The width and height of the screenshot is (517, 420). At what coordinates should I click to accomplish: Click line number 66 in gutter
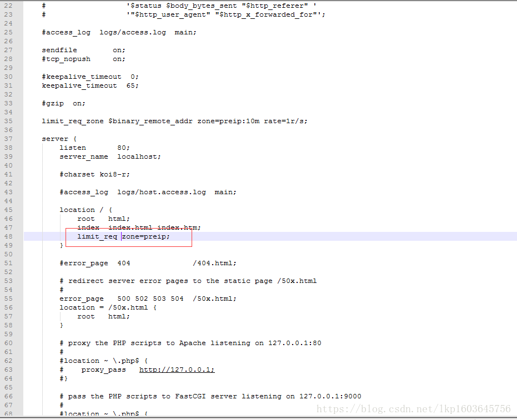tap(8, 396)
